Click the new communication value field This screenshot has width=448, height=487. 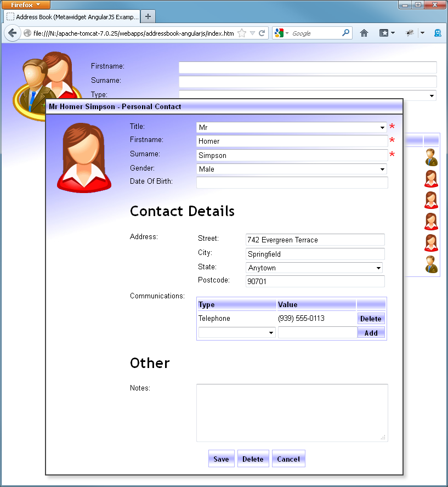click(317, 333)
